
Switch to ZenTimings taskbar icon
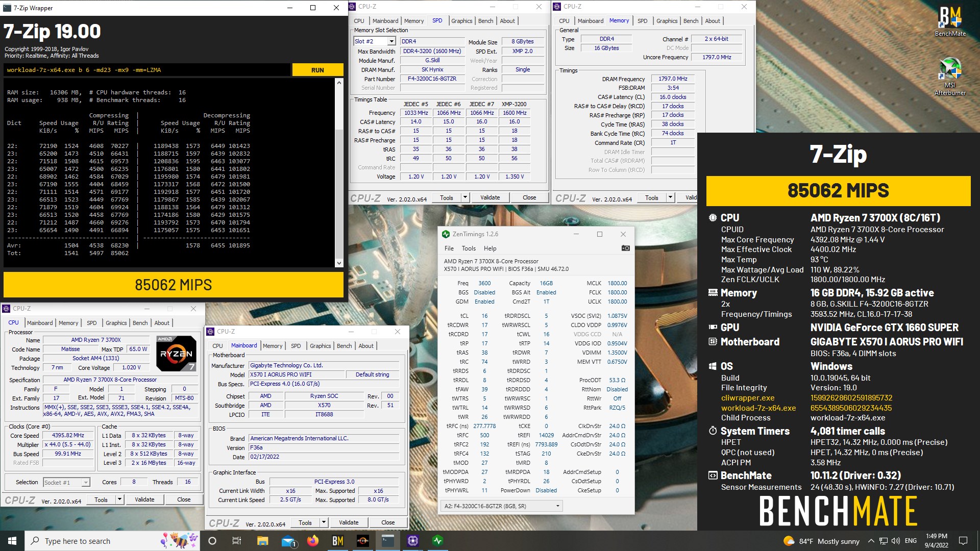point(438,541)
